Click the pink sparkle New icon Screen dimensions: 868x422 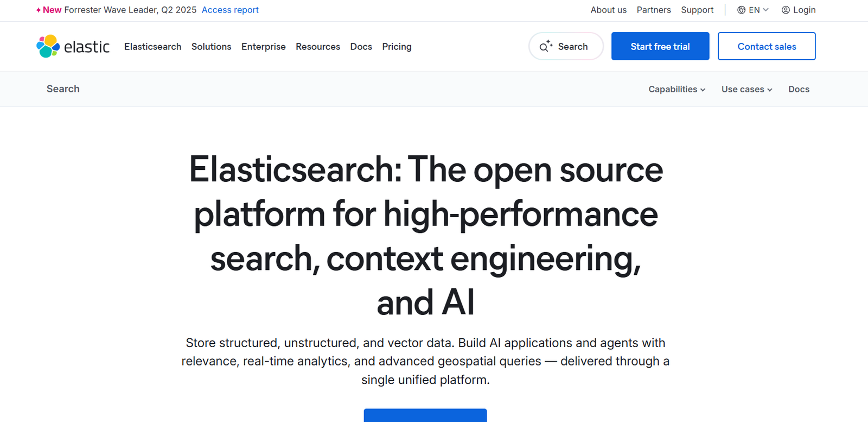[39, 10]
